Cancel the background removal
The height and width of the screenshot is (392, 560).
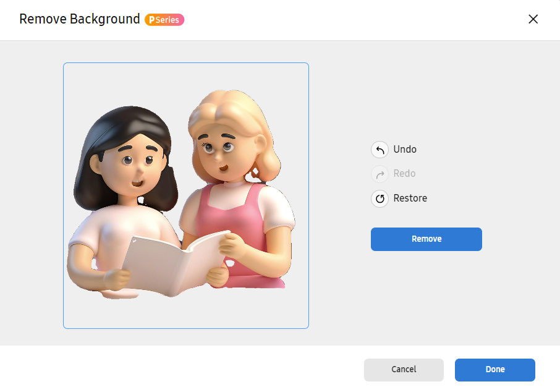(404, 370)
